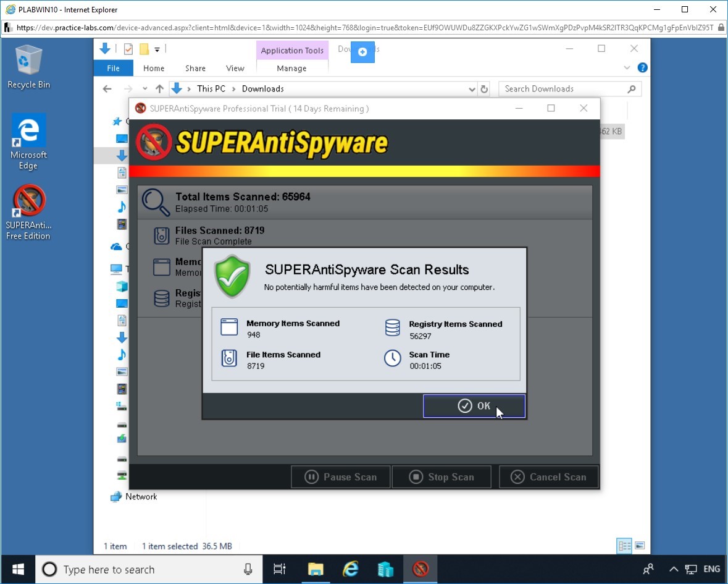The height and width of the screenshot is (584, 728).
Task: Select the Recycle Bin desktop icon
Action: tap(28, 67)
